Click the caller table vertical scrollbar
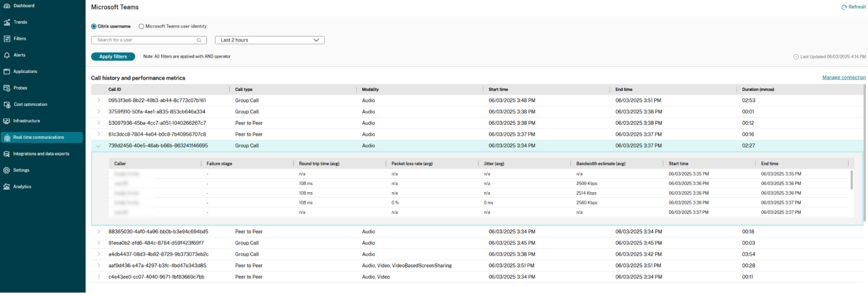868x293 pixels. [x=851, y=180]
